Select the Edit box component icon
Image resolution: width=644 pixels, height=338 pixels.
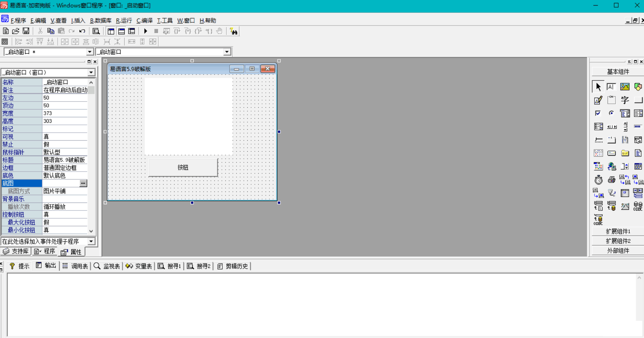(611, 87)
